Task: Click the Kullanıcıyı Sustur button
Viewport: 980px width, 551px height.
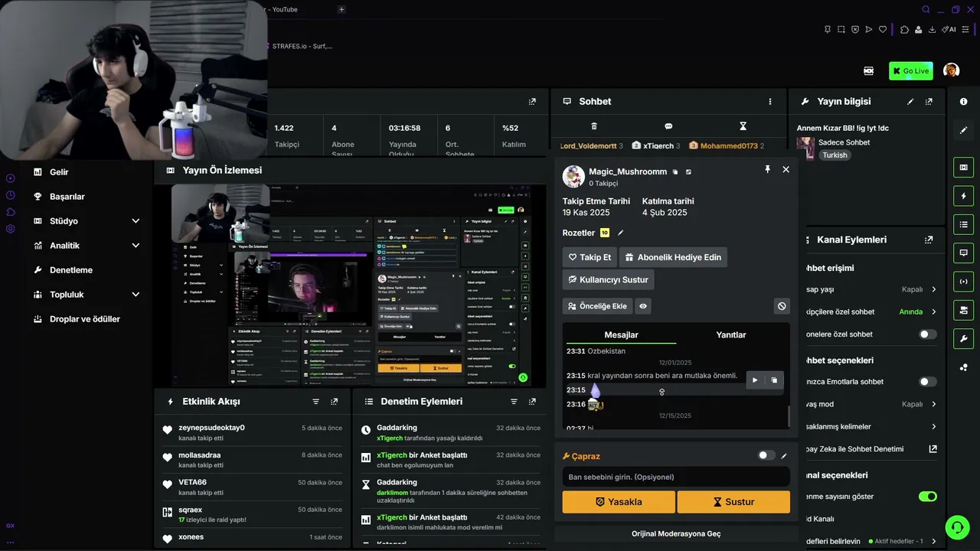Action: coord(608,279)
